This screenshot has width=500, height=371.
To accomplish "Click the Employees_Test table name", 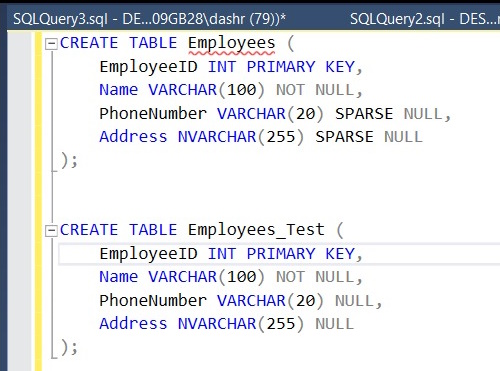I will click(x=256, y=230).
